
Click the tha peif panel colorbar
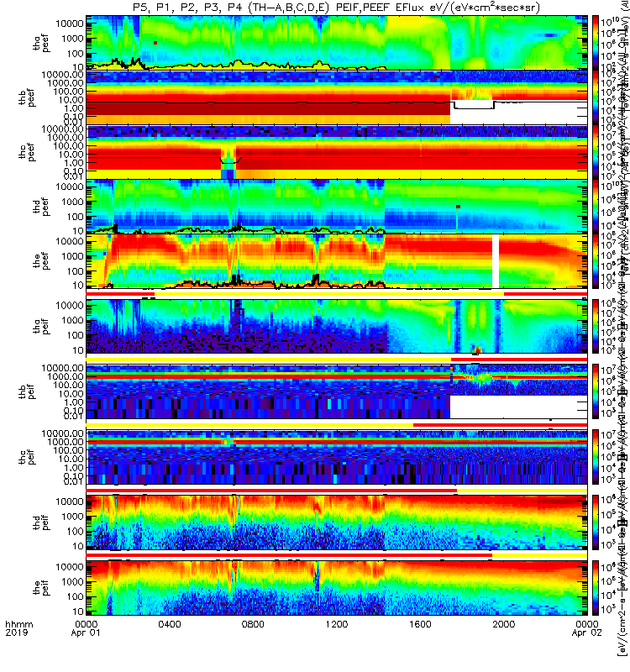point(596,326)
